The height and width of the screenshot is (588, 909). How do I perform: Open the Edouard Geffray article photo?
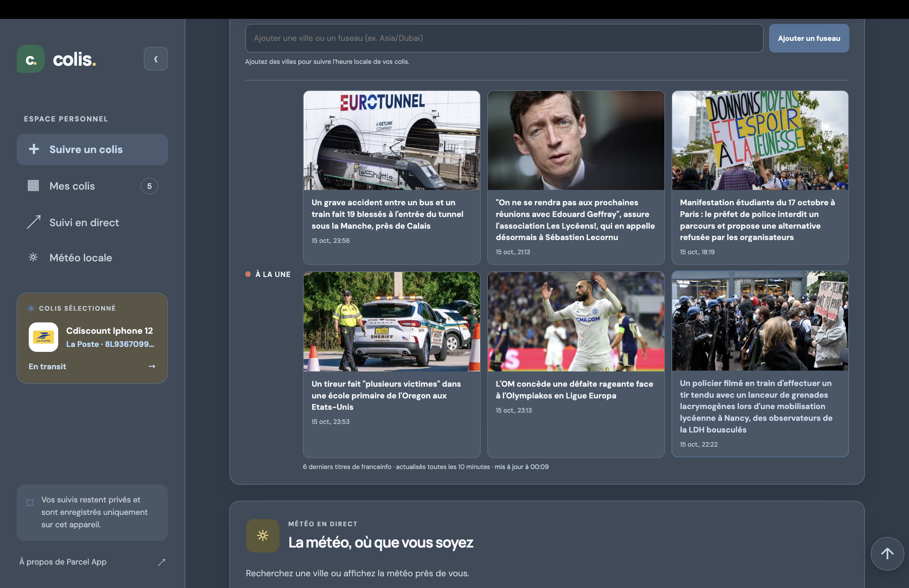[x=576, y=140]
